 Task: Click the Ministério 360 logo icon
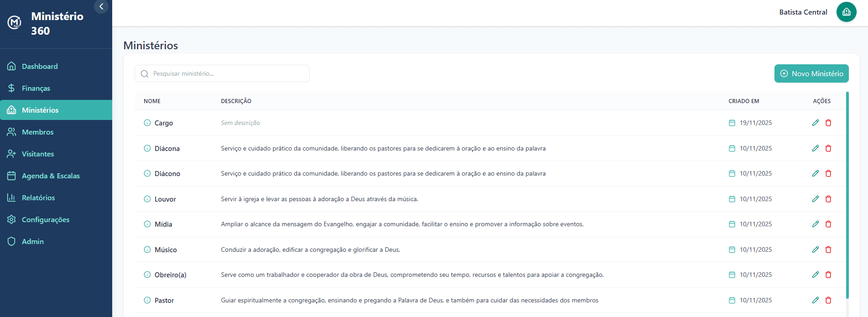click(15, 22)
